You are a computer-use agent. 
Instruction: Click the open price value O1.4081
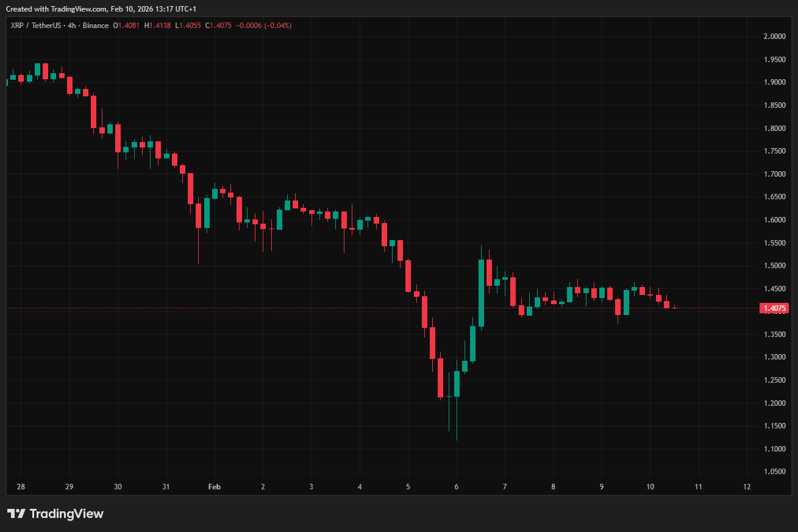coord(127,26)
